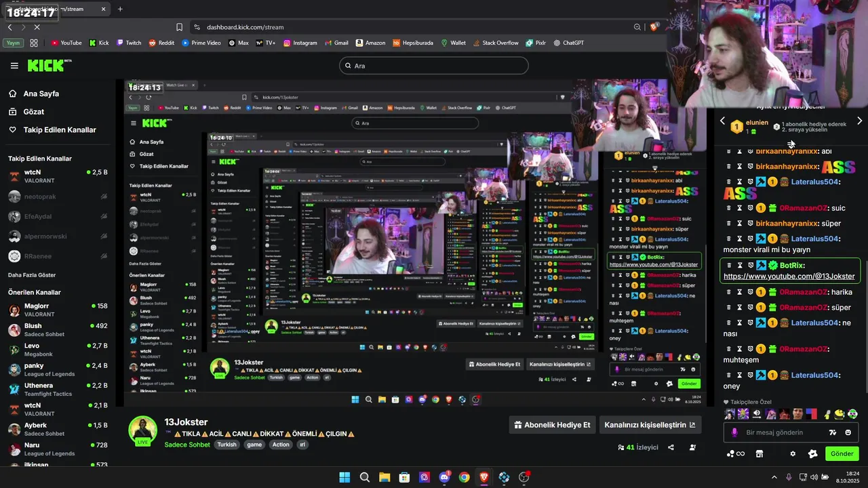
Task: Open Takip Edilen Kanallar in the sidebar
Action: click(x=60, y=129)
